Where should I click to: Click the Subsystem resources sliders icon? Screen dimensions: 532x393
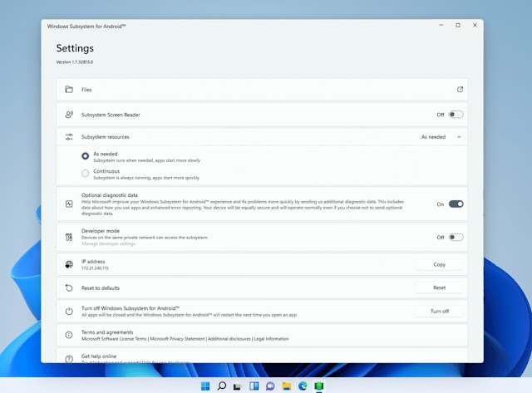point(69,137)
